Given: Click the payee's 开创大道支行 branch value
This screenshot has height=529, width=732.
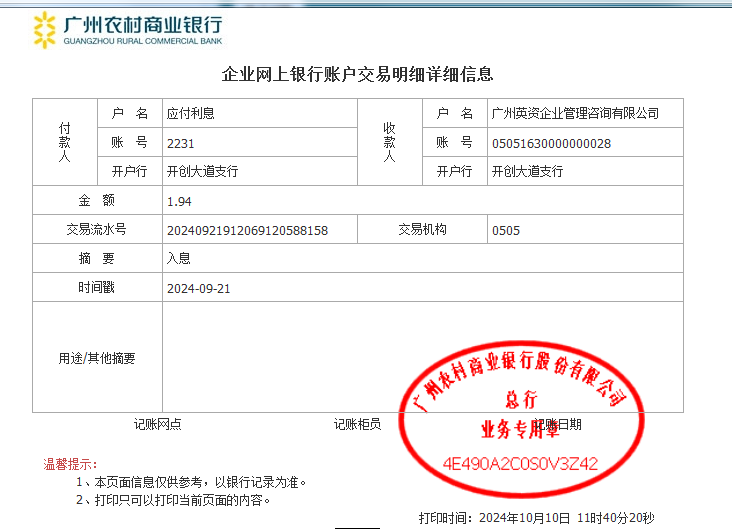Looking at the screenshot, I should [527, 171].
